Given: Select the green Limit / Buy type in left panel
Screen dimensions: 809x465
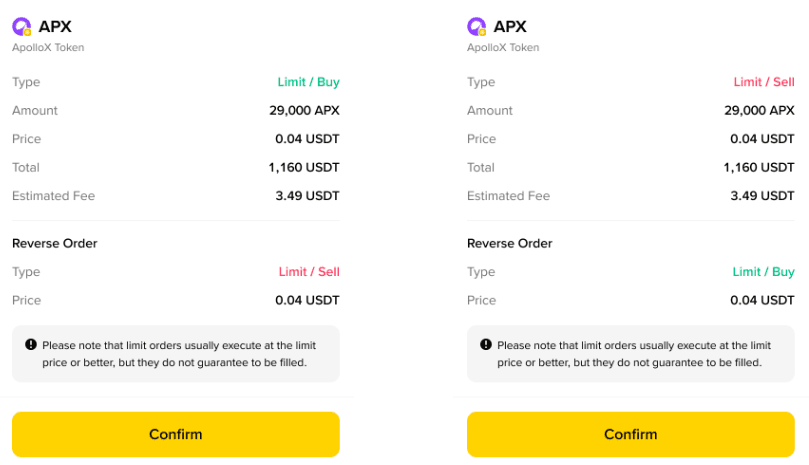Looking at the screenshot, I should (309, 82).
